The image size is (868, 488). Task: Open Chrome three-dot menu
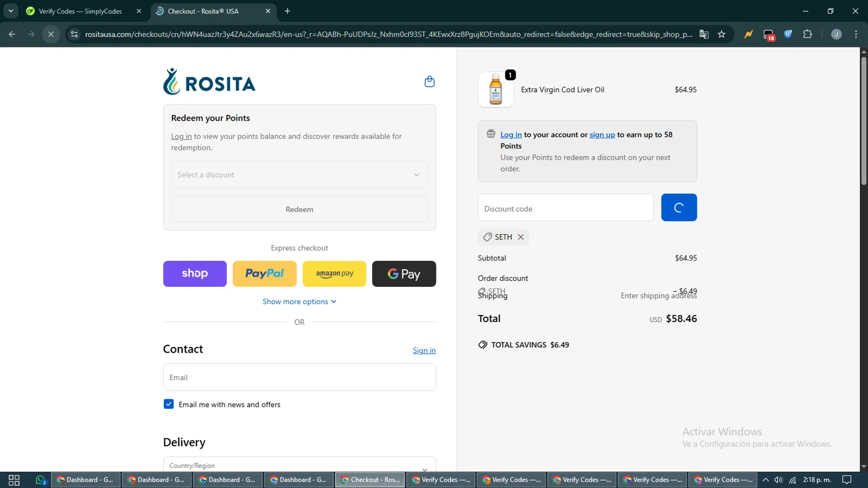(856, 34)
